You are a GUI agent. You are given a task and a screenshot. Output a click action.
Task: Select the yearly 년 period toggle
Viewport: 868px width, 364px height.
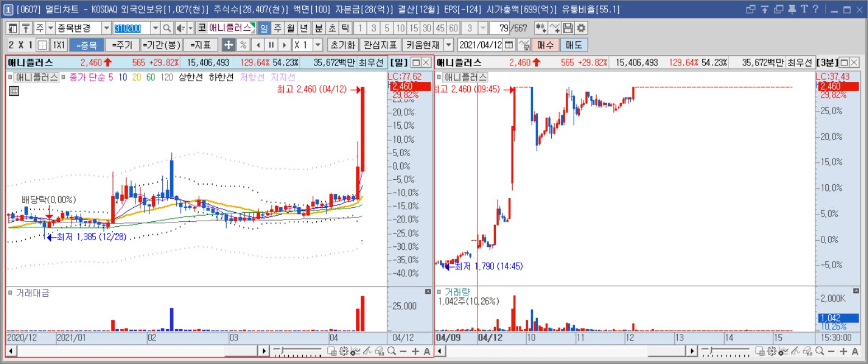click(x=304, y=28)
